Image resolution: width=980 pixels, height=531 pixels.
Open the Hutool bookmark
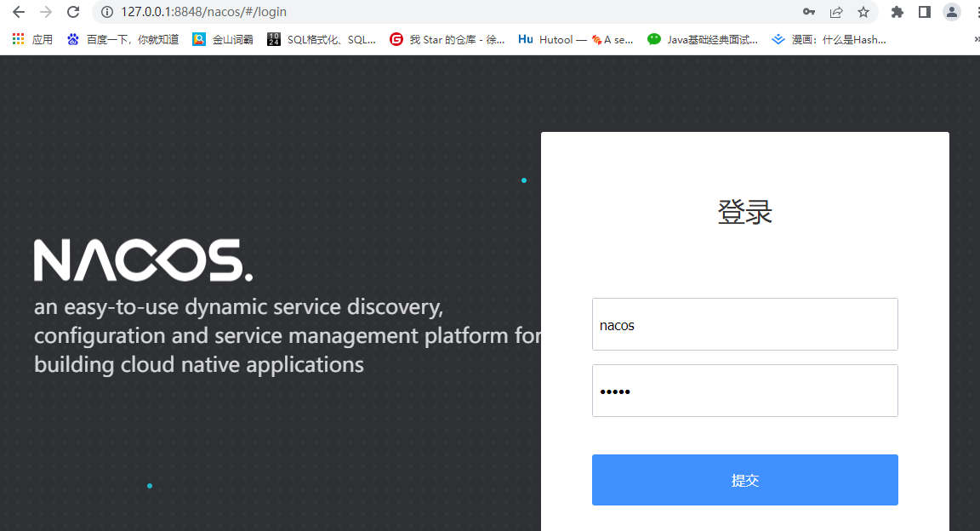coord(576,39)
